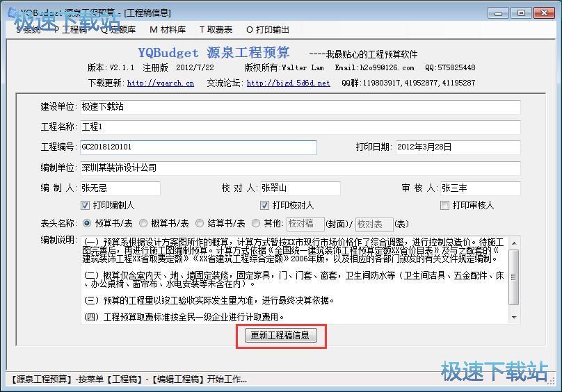
Task: Click the 版本:V2.1.1 text
Action: coord(111,67)
